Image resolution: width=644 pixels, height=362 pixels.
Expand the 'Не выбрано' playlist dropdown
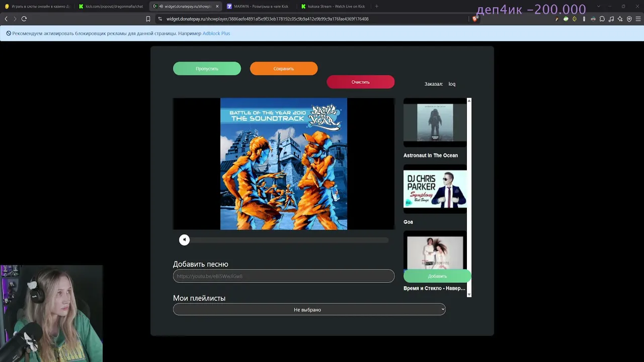point(309,310)
